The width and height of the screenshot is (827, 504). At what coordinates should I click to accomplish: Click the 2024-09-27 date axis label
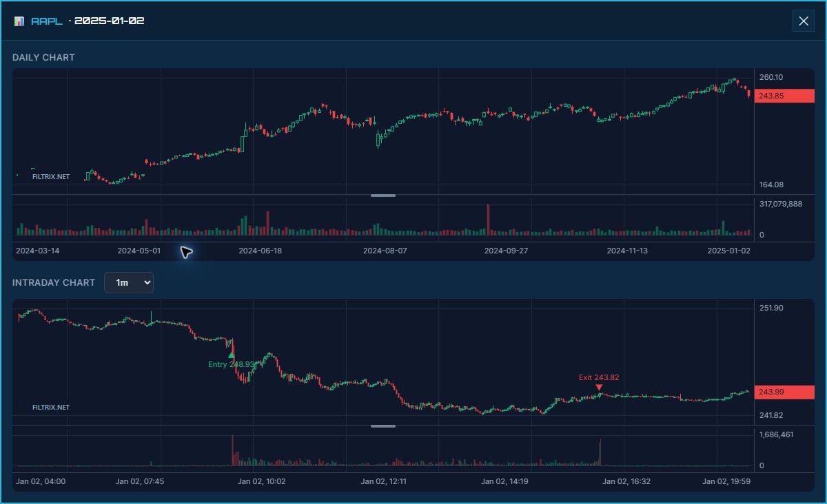(x=507, y=251)
